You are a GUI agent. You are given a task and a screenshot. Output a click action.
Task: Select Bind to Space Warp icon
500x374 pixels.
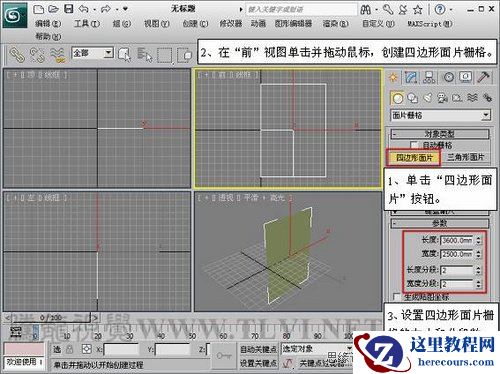coord(57,55)
